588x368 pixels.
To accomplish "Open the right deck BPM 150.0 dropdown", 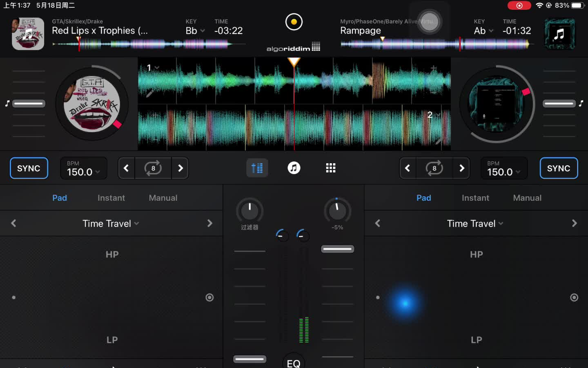I will click(x=504, y=168).
